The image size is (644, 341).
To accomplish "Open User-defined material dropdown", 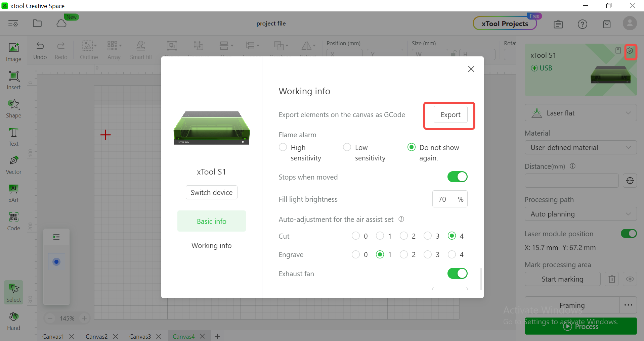I will tap(581, 147).
